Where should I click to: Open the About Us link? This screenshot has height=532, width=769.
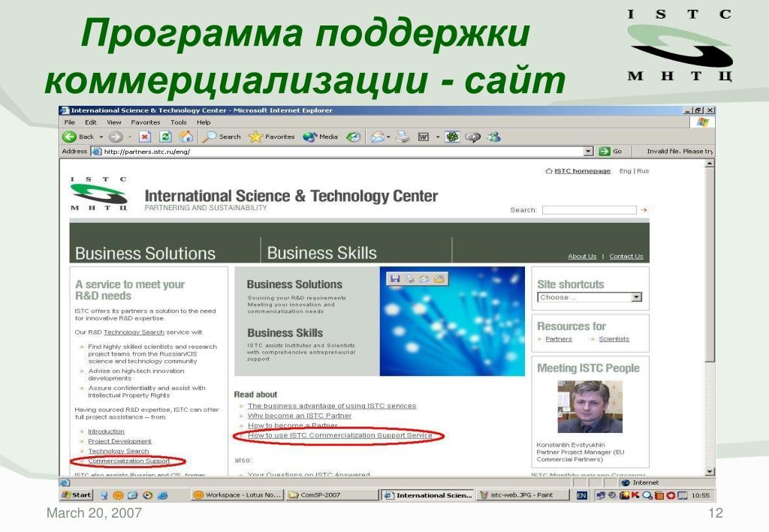pyautogui.click(x=582, y=256)
